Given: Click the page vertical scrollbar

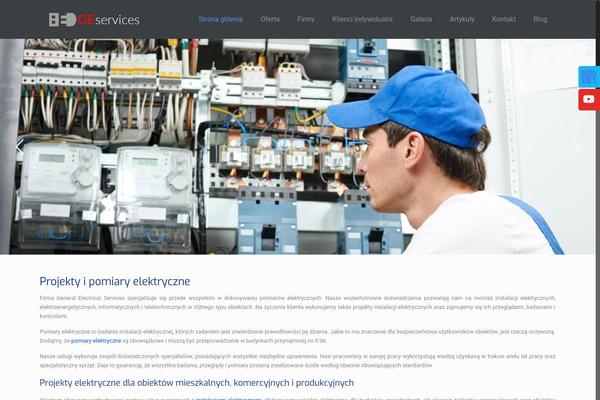Looking at the screenshot, I should [x=598, y=200].
